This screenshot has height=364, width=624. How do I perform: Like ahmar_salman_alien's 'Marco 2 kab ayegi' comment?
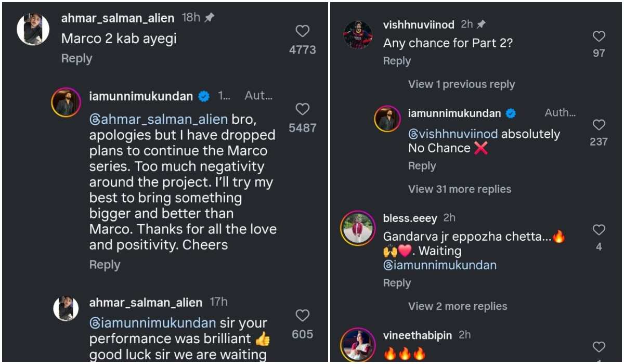coord(302,31)
